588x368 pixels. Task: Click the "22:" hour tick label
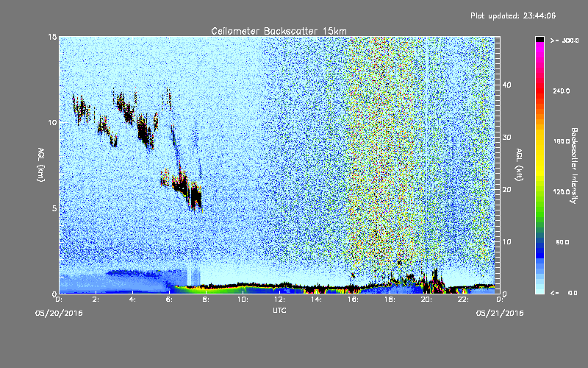(x=463, y=300)
